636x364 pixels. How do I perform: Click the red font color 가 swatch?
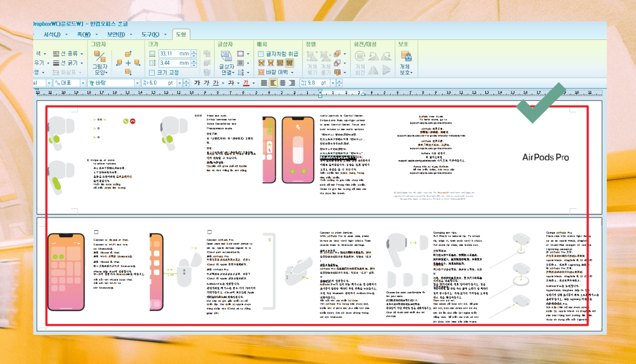point(246,83)
